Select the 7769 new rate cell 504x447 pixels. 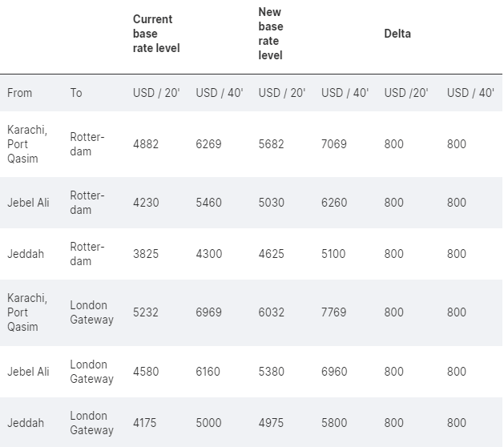pyautogui.click(x=334, y=312)
